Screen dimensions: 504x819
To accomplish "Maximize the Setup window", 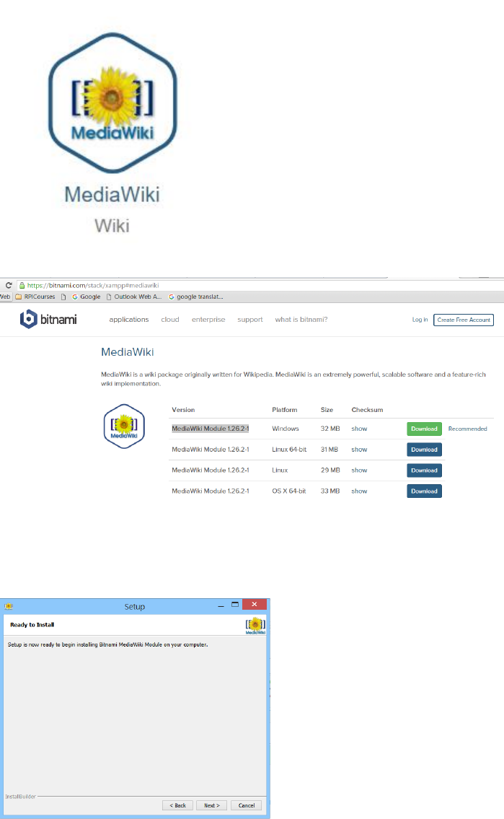I will click(x=235, y=605).
